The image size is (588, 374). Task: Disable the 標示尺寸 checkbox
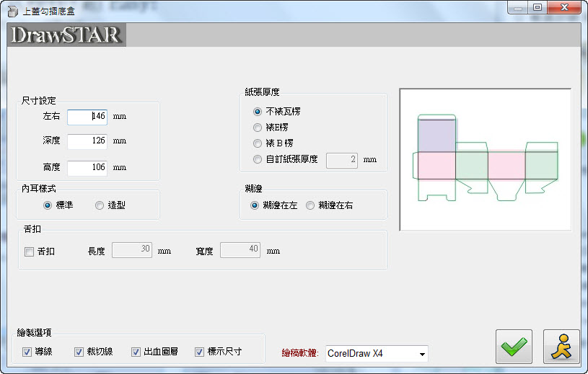tap(200, 352)
